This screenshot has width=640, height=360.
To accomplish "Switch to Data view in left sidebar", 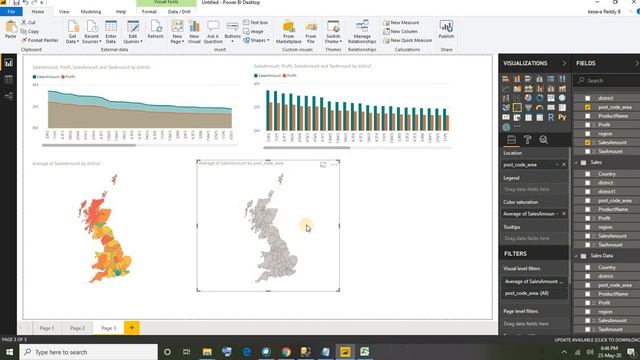I will (9, 80).
